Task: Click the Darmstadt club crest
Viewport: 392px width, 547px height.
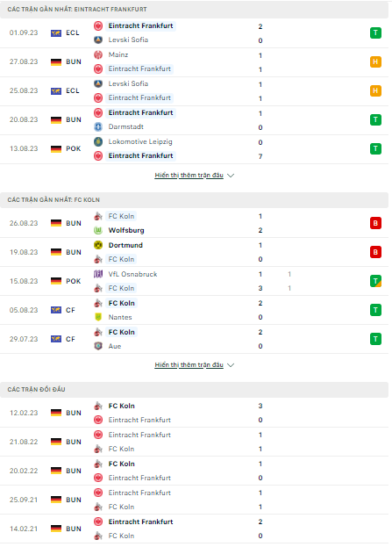Action: 98,126
